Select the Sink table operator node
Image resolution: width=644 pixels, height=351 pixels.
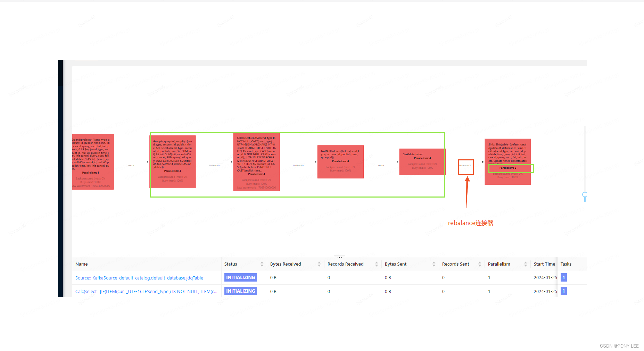point(508,162)
